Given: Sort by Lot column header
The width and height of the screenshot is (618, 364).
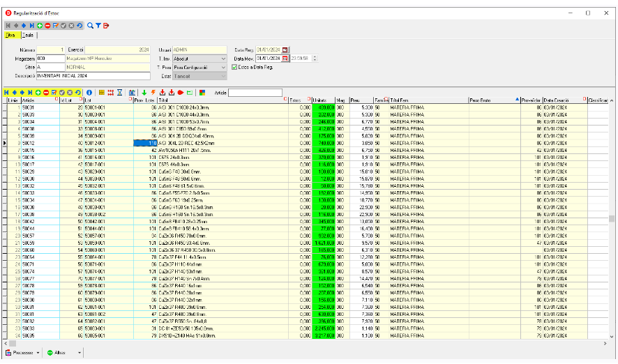Looking at the screenshot, I should click(108, 100).
